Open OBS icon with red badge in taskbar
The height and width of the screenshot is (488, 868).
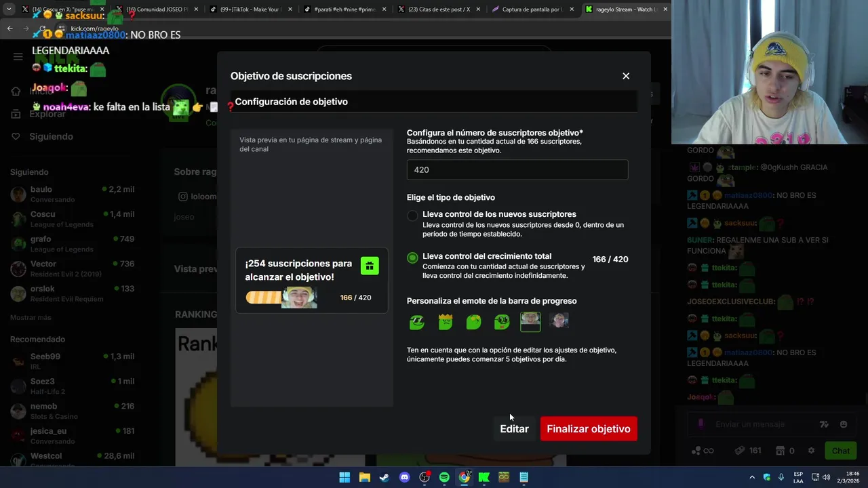425,477
